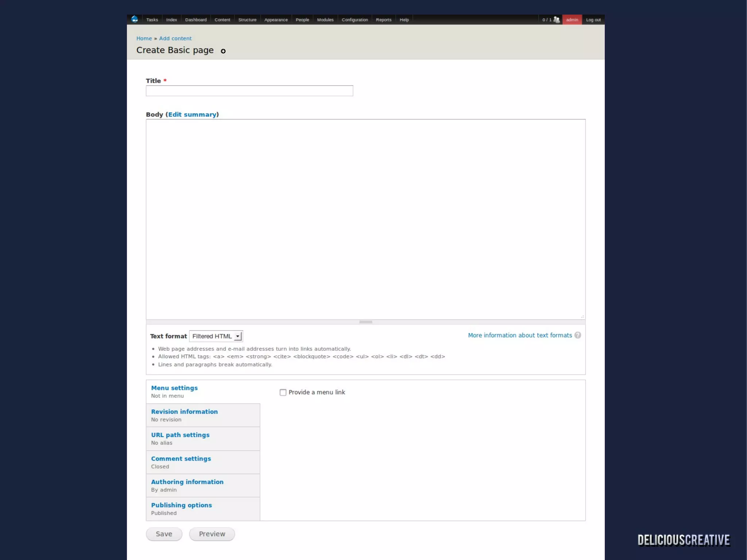Go to Modules in admin toolbar

pos(325,20)
